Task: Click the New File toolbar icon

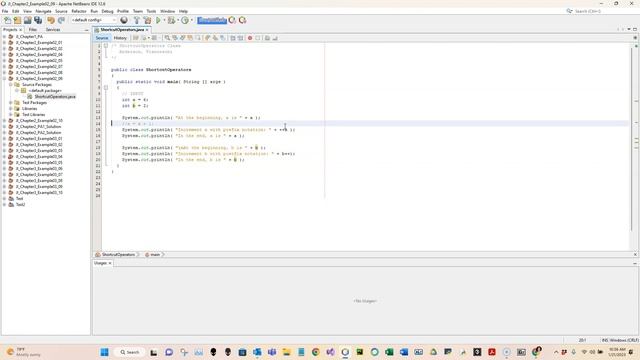Action: [7, 20]
